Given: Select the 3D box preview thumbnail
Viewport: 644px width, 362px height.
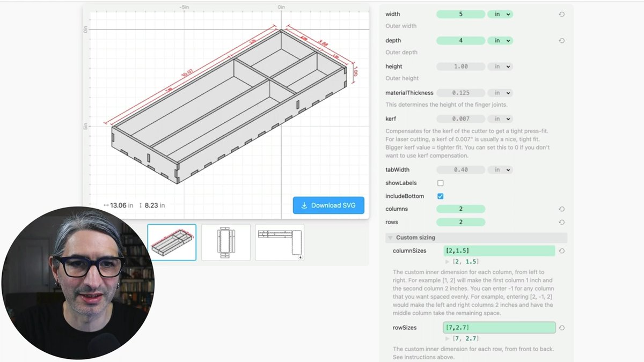Looking at the screenshot, I should [172, 242].
